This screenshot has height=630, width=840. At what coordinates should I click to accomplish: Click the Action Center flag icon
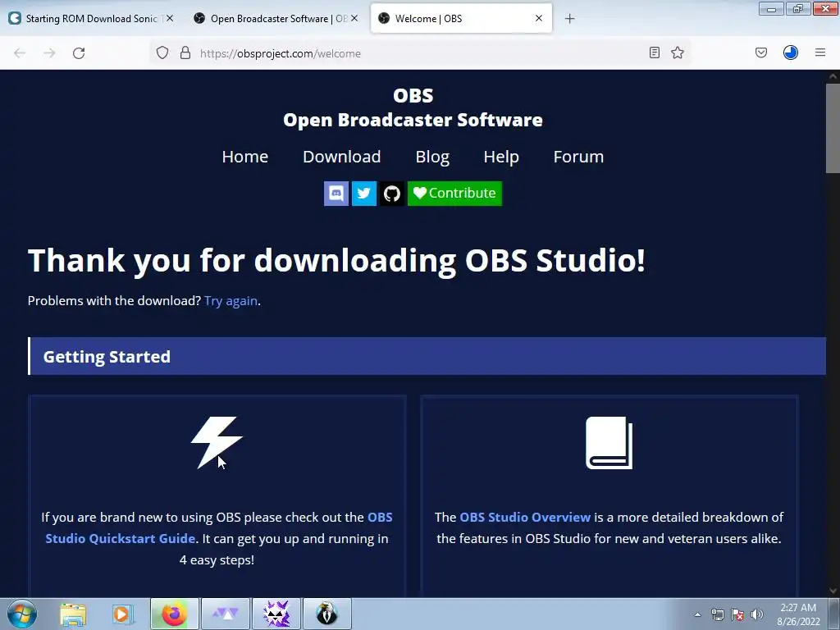[737, 614]
